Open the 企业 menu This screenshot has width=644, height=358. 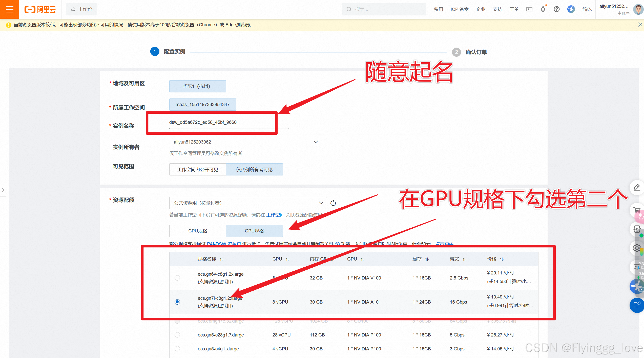tap(481, 9)
